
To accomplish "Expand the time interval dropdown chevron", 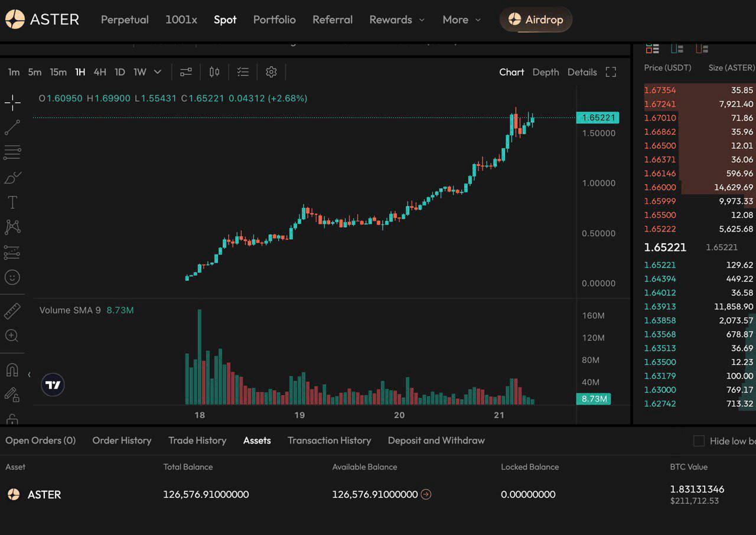I will point(158,72).
